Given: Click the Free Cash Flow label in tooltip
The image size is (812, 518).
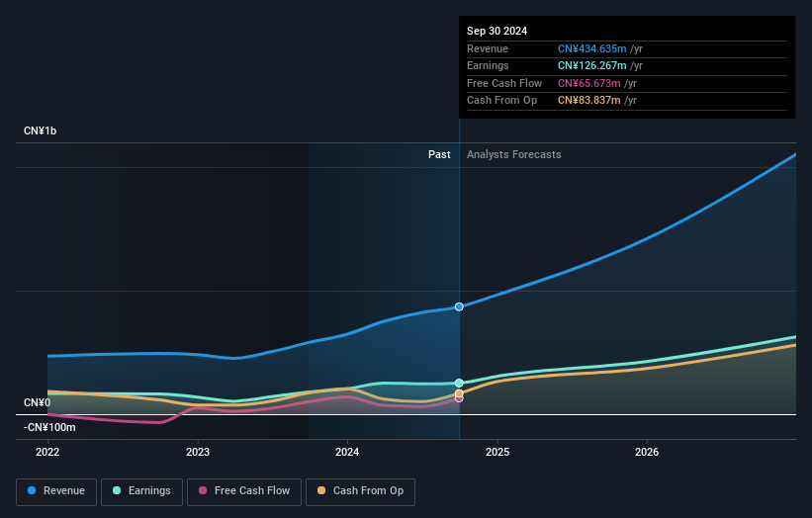Looking at the screenshot, I should (x=504, y=83).
